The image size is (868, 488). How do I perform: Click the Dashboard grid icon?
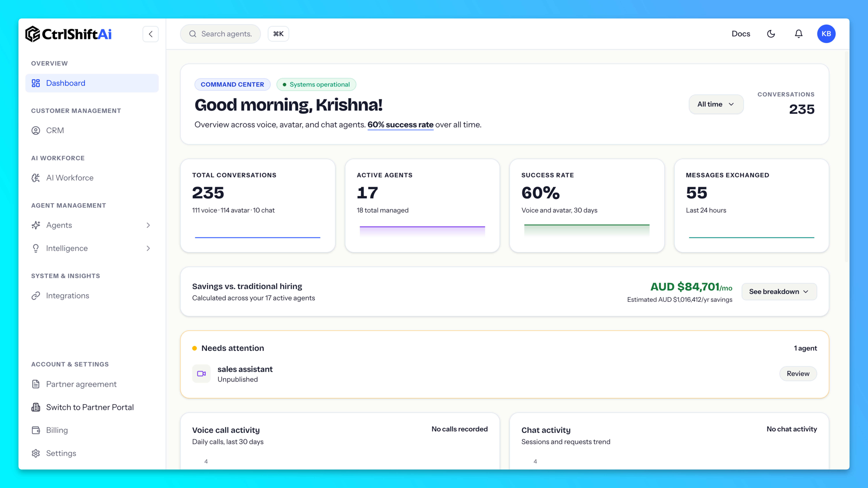point(36,83)
